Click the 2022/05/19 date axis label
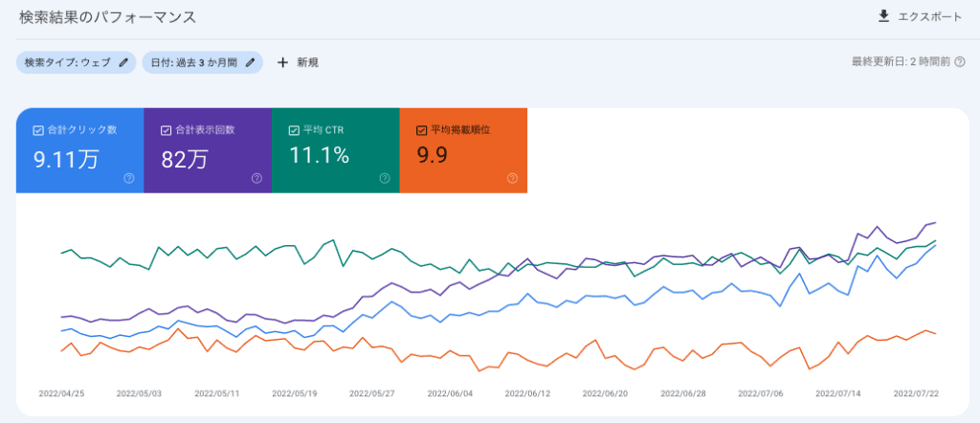 pyautogui.click(x=295, y=393)
